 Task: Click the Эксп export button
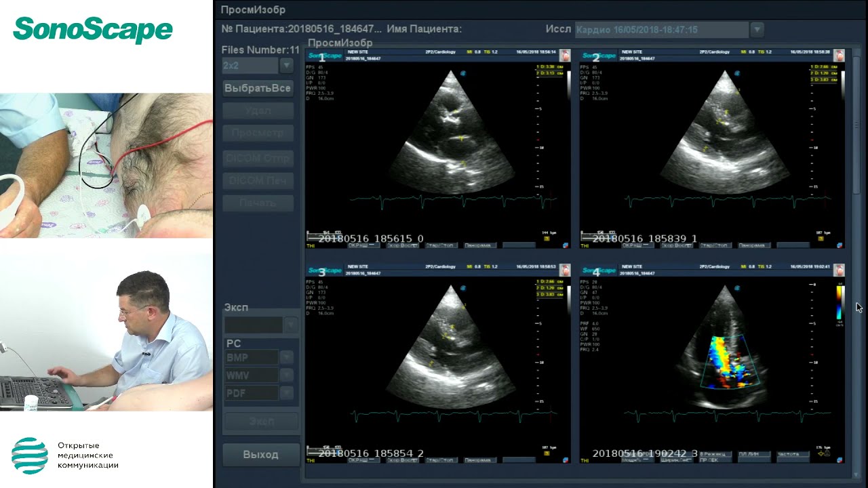261,422
